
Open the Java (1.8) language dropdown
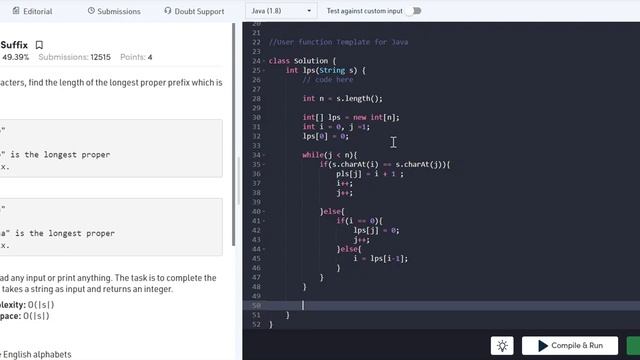point(281,11)
